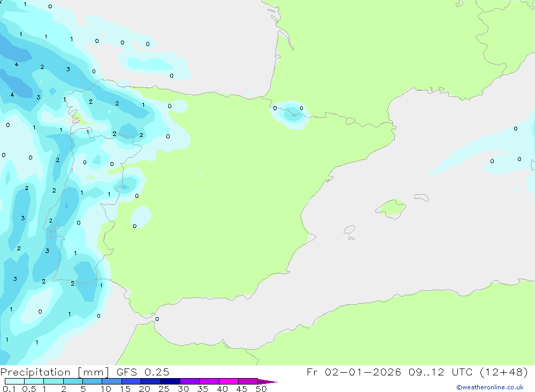This screenshot has width=535, height=392.
Task: Click the 'Fr 02-01-2026' date text
Action: (354, 372)
